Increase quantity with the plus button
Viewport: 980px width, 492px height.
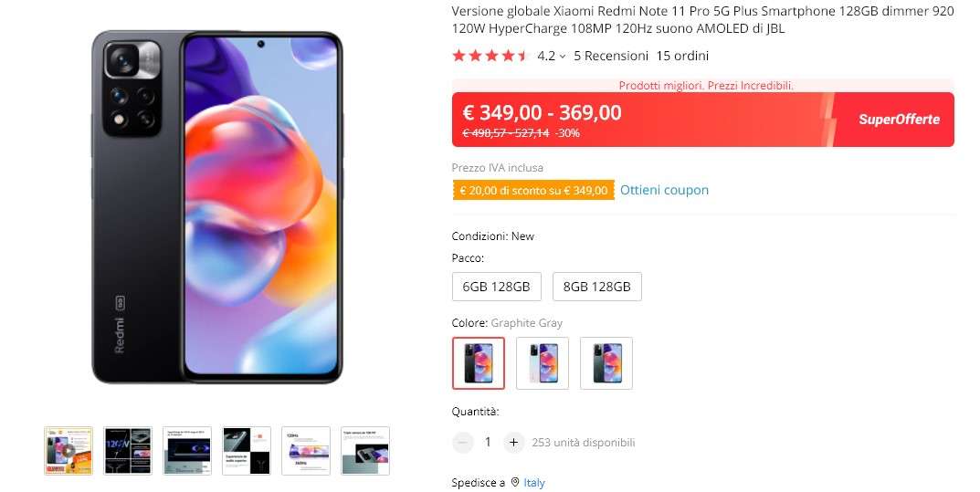pos(513,443)
